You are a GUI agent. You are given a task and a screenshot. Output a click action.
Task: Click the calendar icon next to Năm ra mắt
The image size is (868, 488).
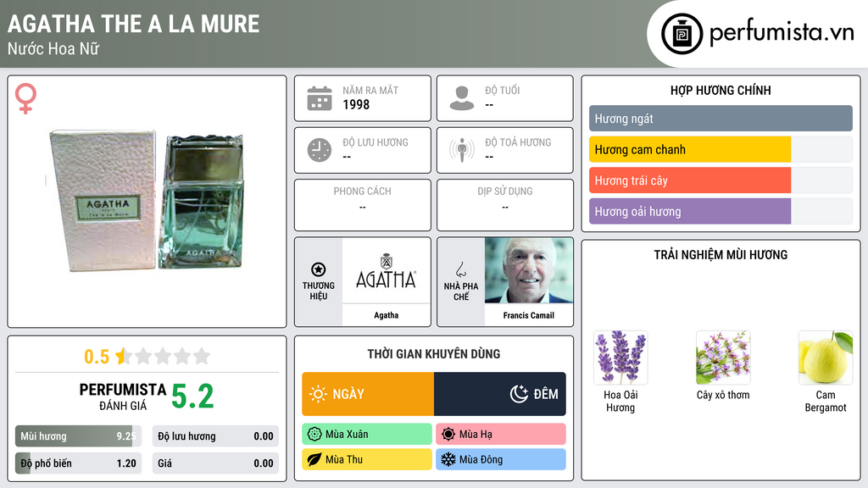click(320, 98)
